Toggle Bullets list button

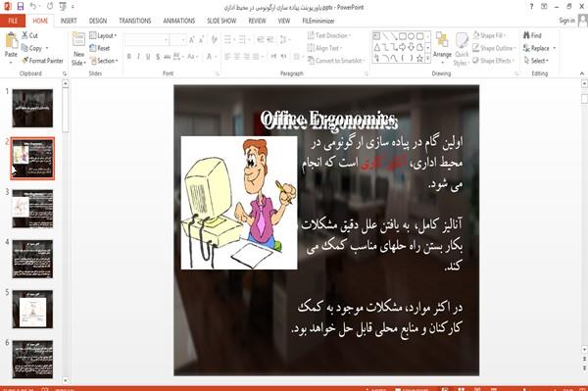click(228, 39)
